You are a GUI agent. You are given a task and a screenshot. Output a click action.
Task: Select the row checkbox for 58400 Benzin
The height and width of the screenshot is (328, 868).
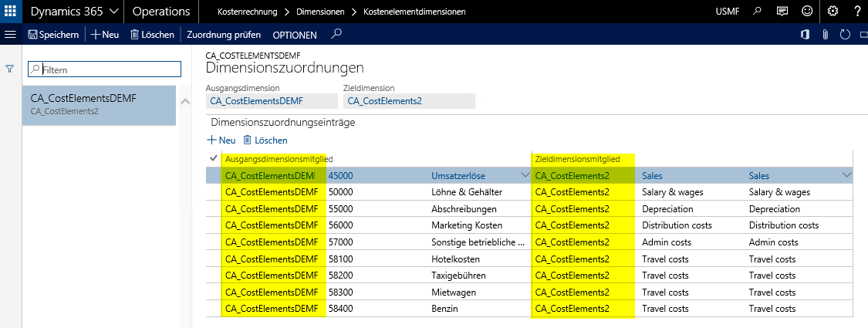[x=214, y=309]
